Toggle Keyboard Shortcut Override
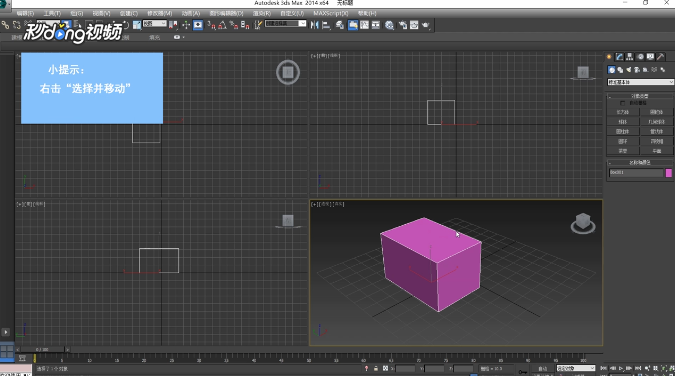Viewport: 675px width, 376px height. [x=198, y=25]
